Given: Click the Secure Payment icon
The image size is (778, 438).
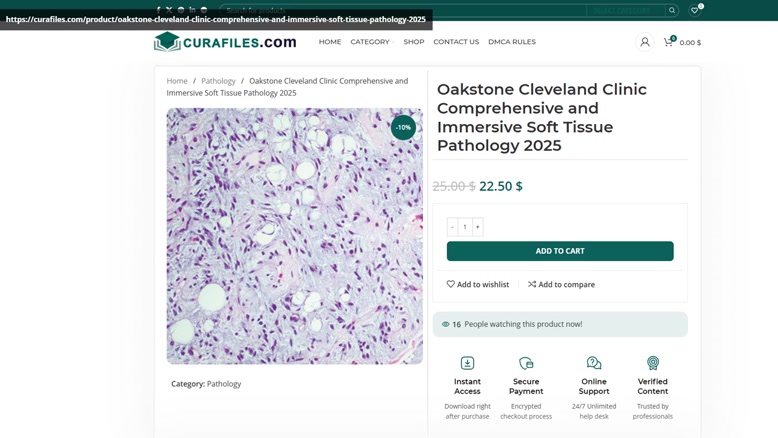Looking at the screenshot, I should pyautogui.click(x=526, y=363).
